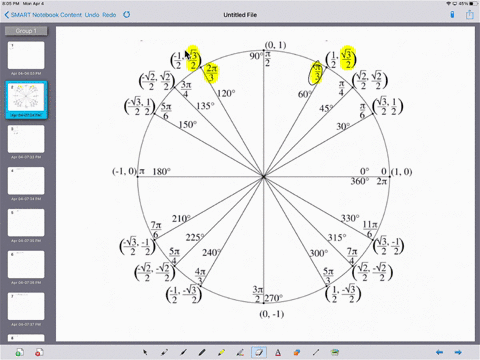Open page 3 thumbnail in sidebar
This screenshot has height=360, width=480.
(x=26, y=139)
